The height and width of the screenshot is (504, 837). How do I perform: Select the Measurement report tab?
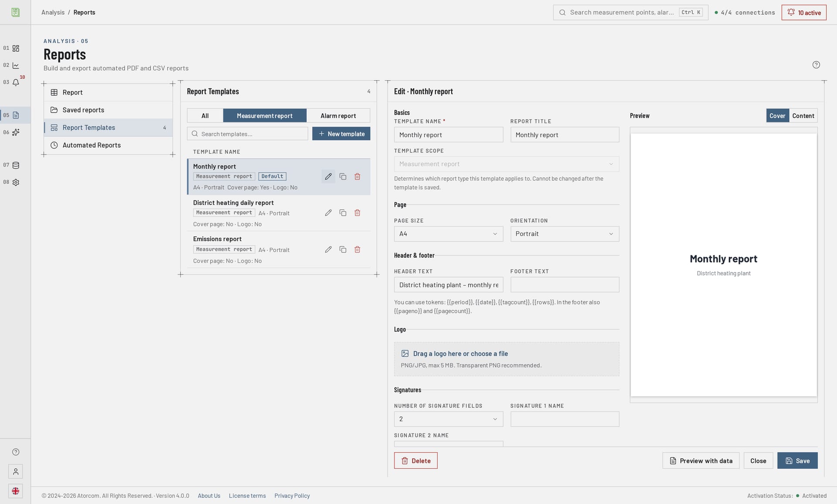coord(265,115)
